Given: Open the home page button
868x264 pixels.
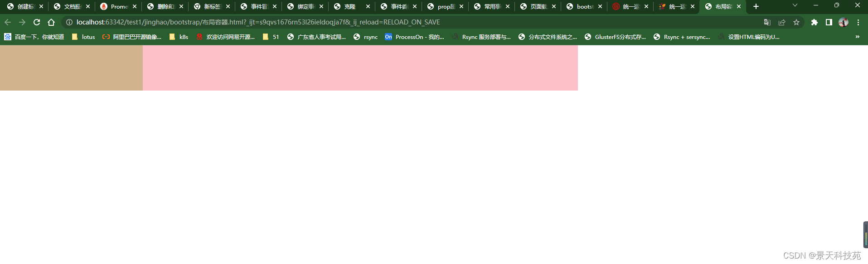Looking at the screenshot, I should (51, 22).
